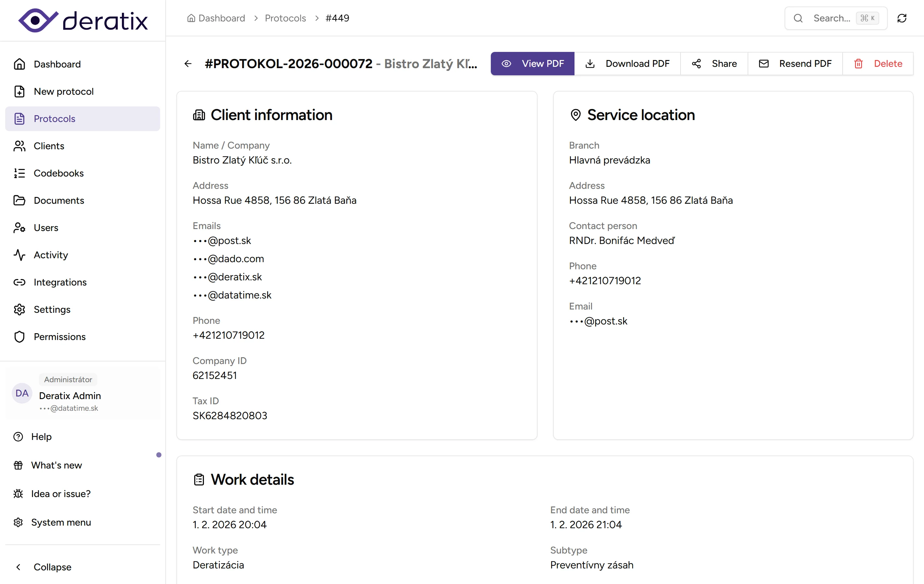Click the What's new gift icon
Viewport: 924px width, 584px height.
pos(18,465)
